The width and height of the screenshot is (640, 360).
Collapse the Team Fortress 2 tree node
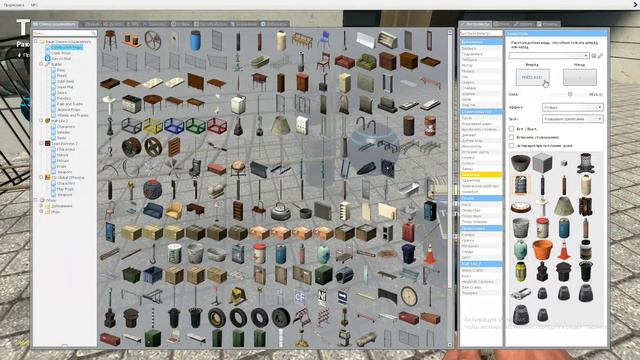[41, 143]
